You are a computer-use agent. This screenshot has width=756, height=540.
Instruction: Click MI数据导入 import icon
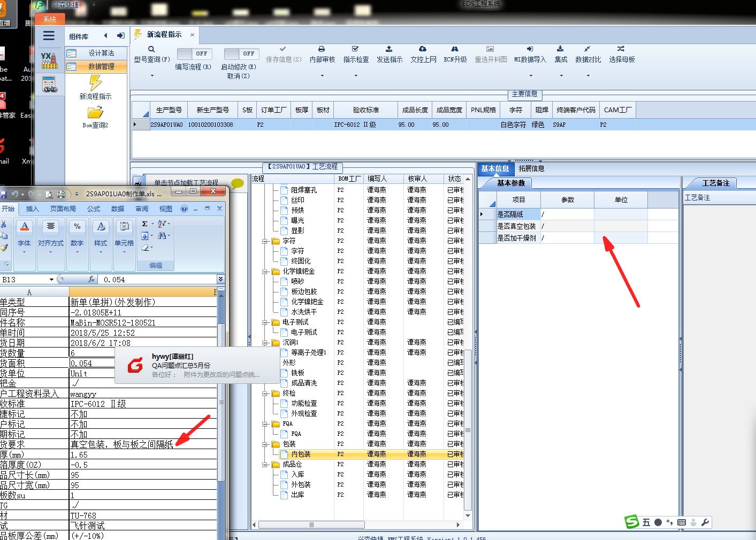coord(530,49)
